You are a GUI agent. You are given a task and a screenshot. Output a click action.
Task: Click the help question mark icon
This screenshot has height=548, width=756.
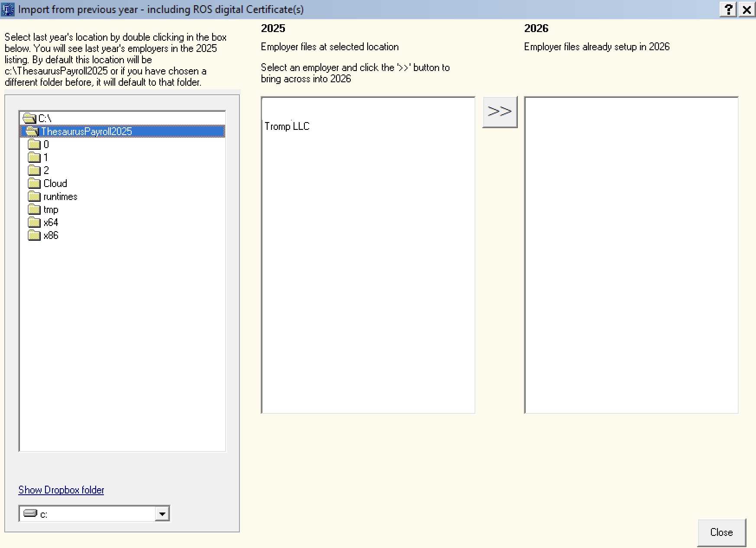tap(728, 10)
